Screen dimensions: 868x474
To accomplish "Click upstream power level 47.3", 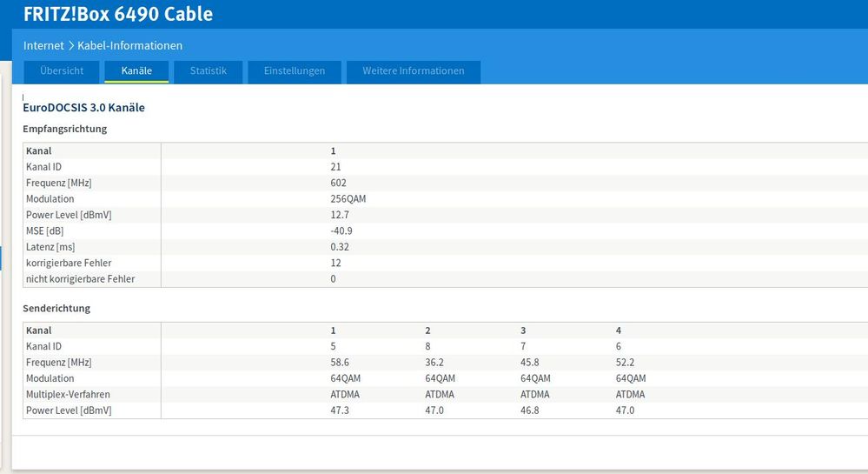I will pyautogui.click(x=340, y=411).
